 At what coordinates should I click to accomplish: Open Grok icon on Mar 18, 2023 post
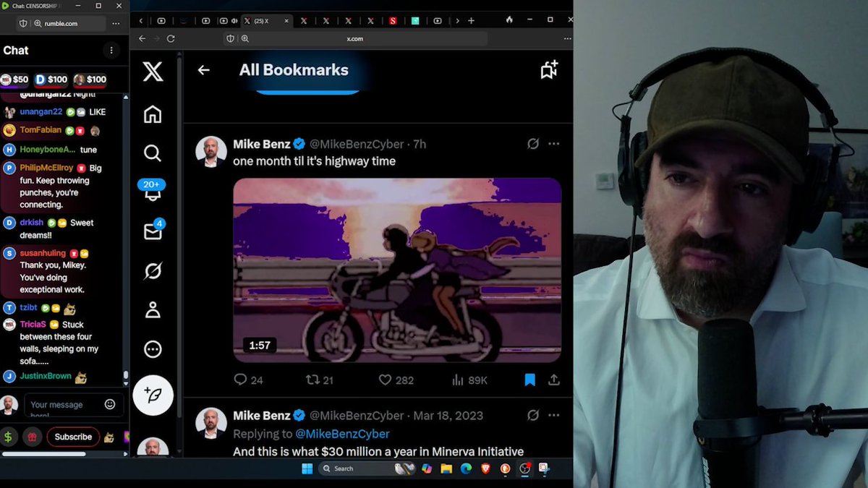[x=533, y=415]
